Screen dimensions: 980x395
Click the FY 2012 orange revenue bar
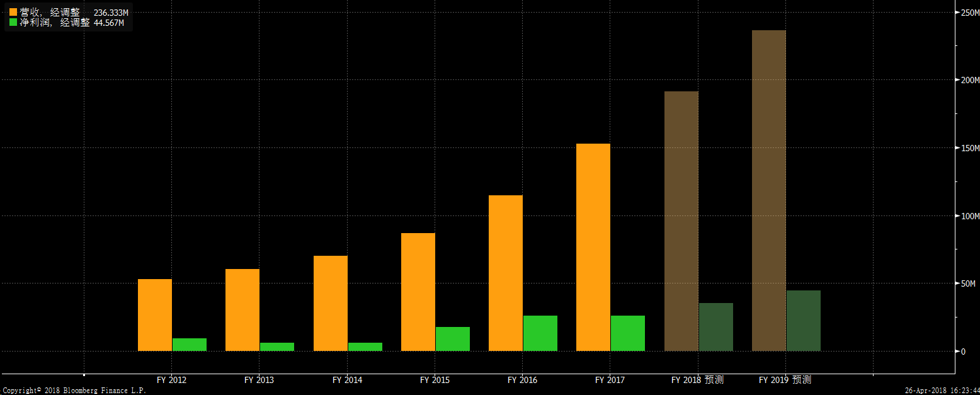(x=154, y=315)
